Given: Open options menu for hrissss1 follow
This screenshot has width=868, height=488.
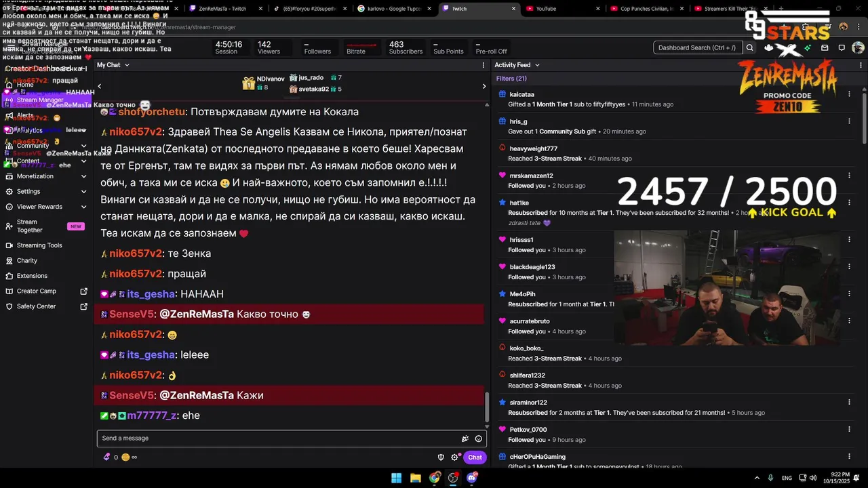Looking at the screenshot, I should click(x=849, y=240).
